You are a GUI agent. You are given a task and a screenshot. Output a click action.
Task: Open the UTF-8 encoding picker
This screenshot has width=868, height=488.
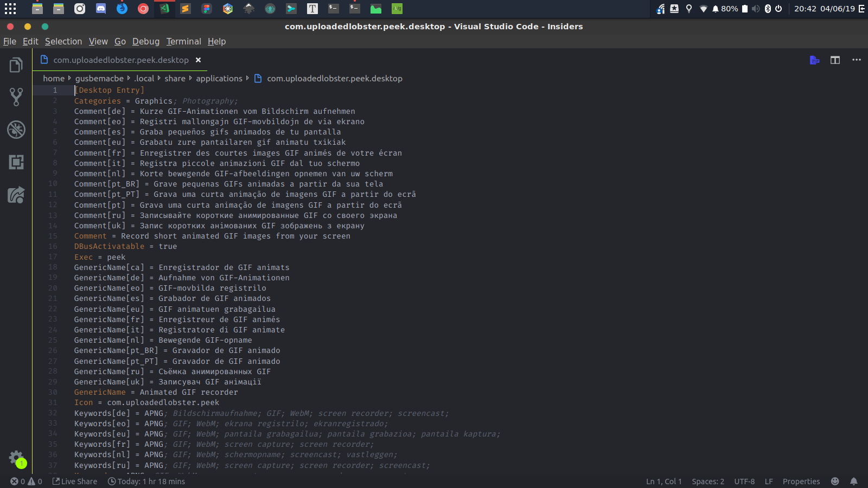coord(744,481)
